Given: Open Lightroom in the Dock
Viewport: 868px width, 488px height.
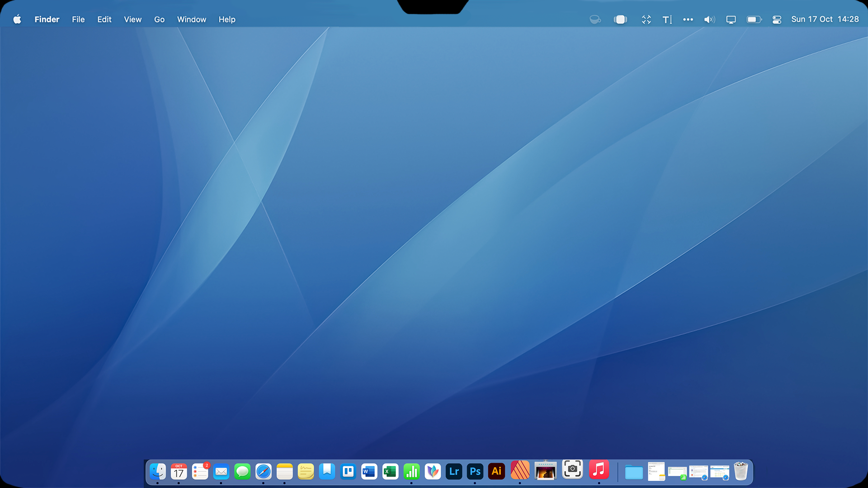Looking at the screenshot, I should pyautogui.click(x=454, y=471).
